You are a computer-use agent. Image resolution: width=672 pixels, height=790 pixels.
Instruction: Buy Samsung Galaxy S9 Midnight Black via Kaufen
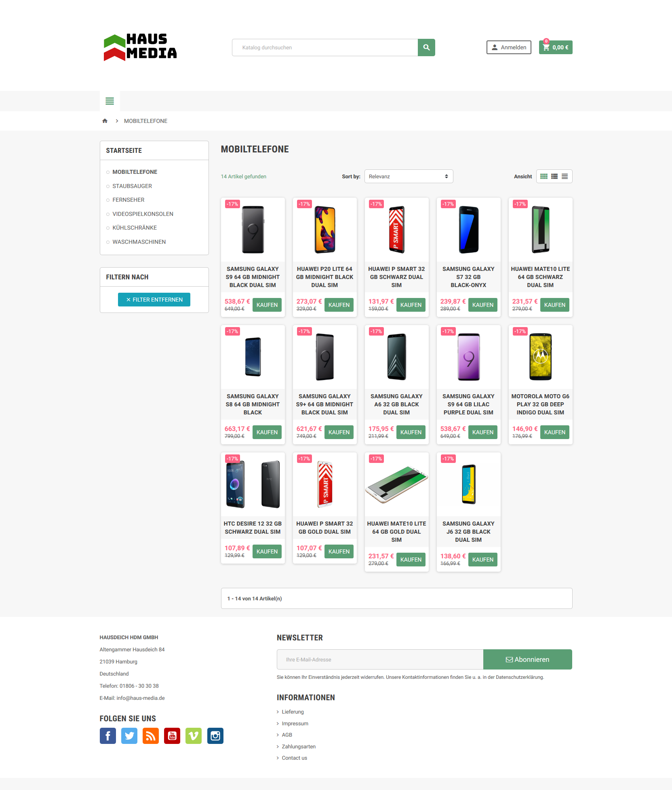(x=267, y=305)
